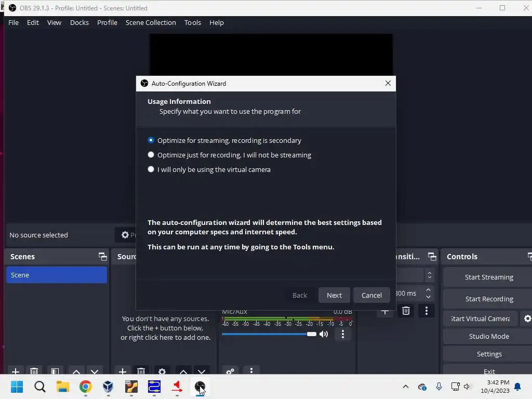This screenshot has width=532, height=399.
Task: Open the Scene Collection menu
Action: 151,23
